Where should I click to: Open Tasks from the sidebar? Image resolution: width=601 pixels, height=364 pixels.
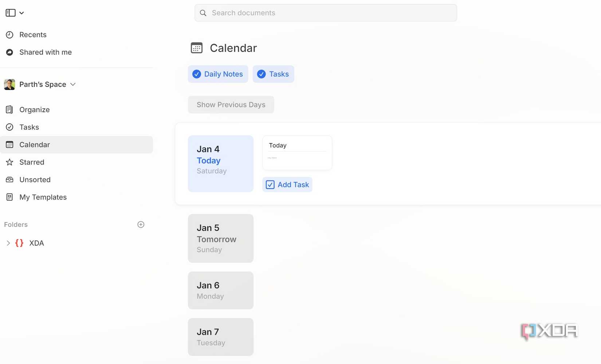point(29,127)
